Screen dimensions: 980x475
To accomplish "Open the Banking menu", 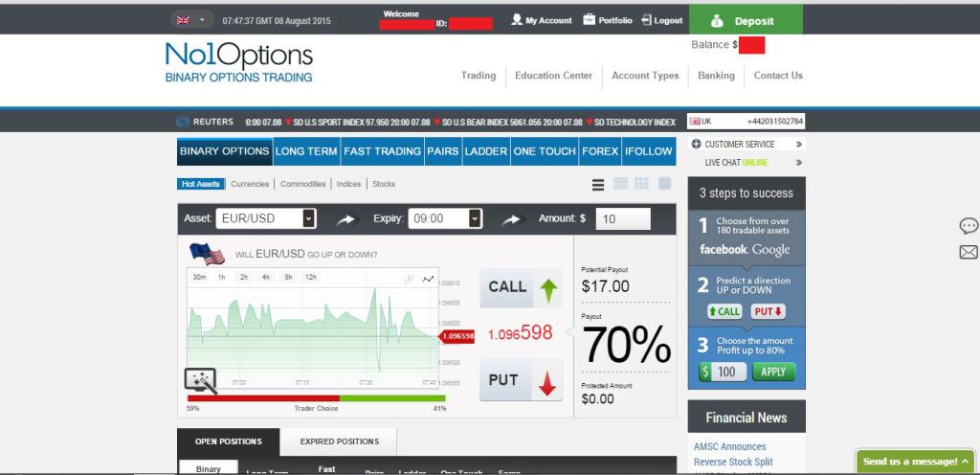I will (x=716, y=75).
